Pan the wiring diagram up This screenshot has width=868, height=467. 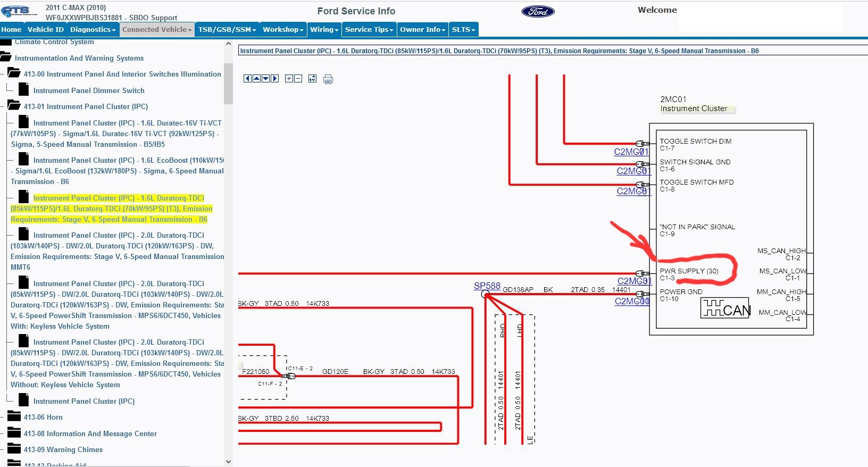pyautogui.click(x=256, y=79)
